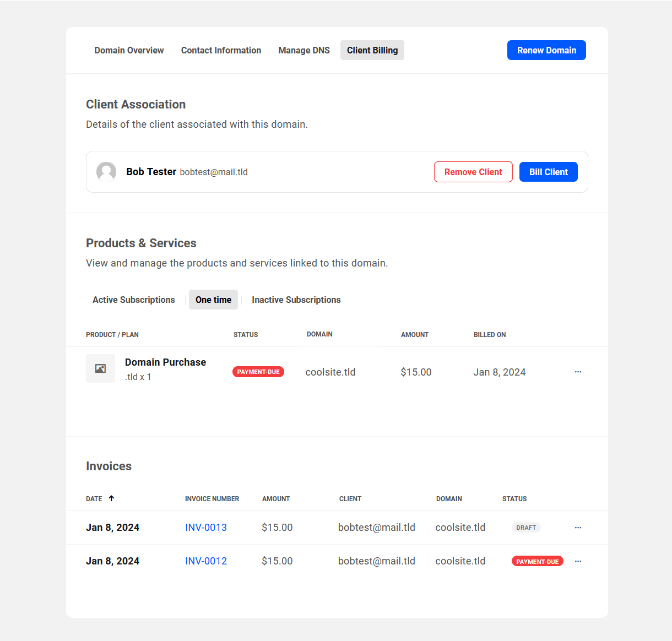Remove the associated client Bob Tester
This screenshot has width=672, height=641.
[x=473, y=171]
